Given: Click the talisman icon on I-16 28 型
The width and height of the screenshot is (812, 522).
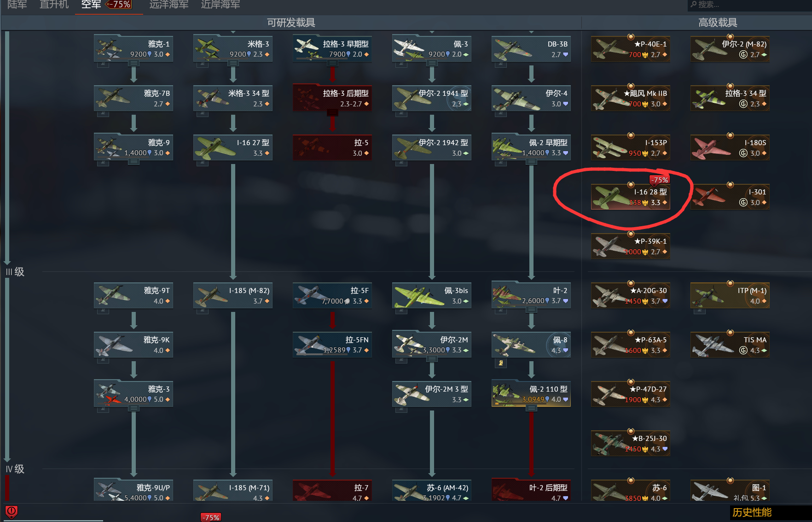Looking at the screenshot, I should [631, 185].
